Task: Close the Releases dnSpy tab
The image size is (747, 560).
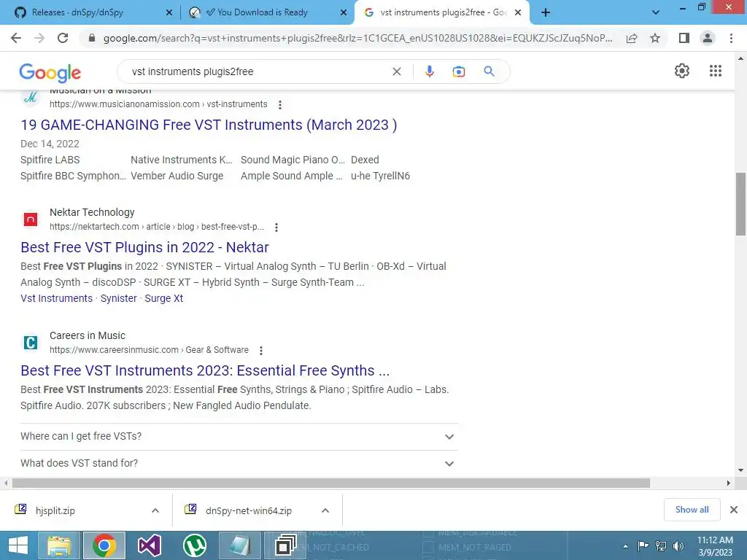Action: (169, 13)
